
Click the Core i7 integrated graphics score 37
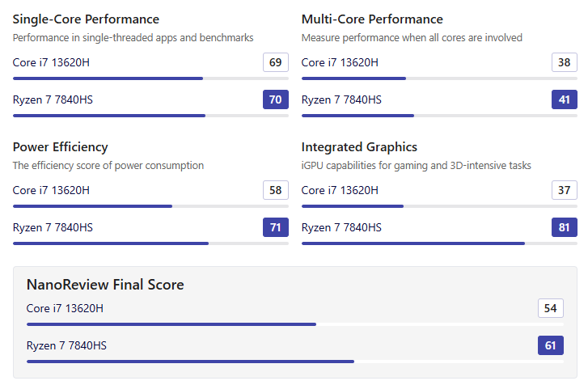point(564,190)
